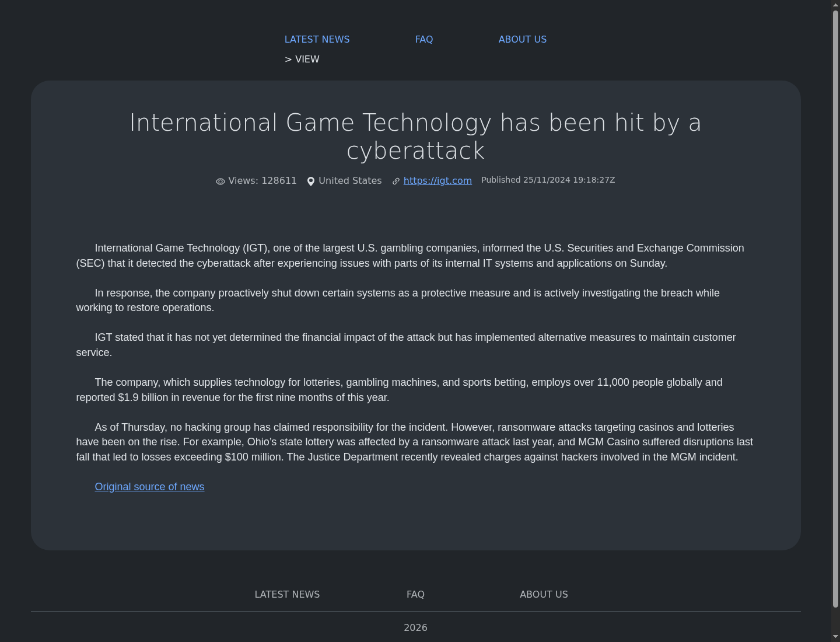
Task: Open Latest News in footer navigation
Action: [x=287, y=594]
